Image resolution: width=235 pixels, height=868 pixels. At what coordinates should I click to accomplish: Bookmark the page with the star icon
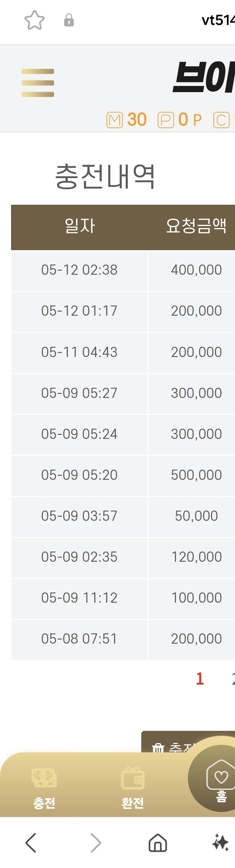[x=34, y=20]
